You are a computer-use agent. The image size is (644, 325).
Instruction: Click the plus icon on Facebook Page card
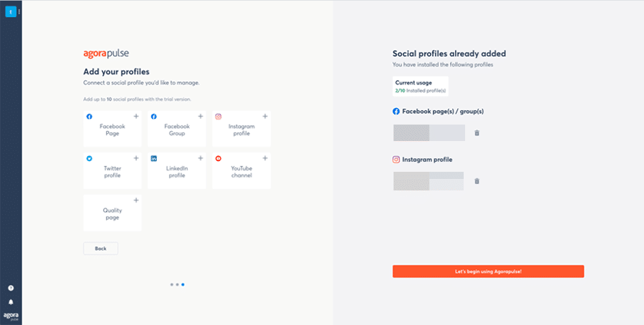[136, 116]
